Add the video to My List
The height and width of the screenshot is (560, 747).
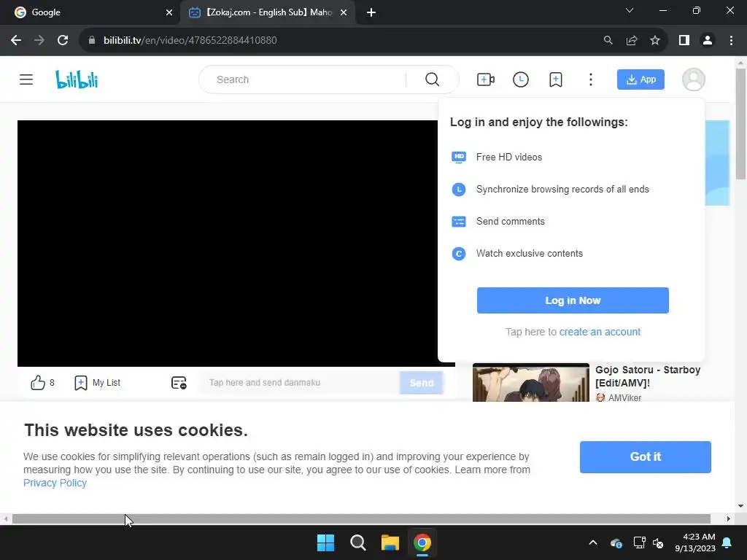tap(97, 382)
